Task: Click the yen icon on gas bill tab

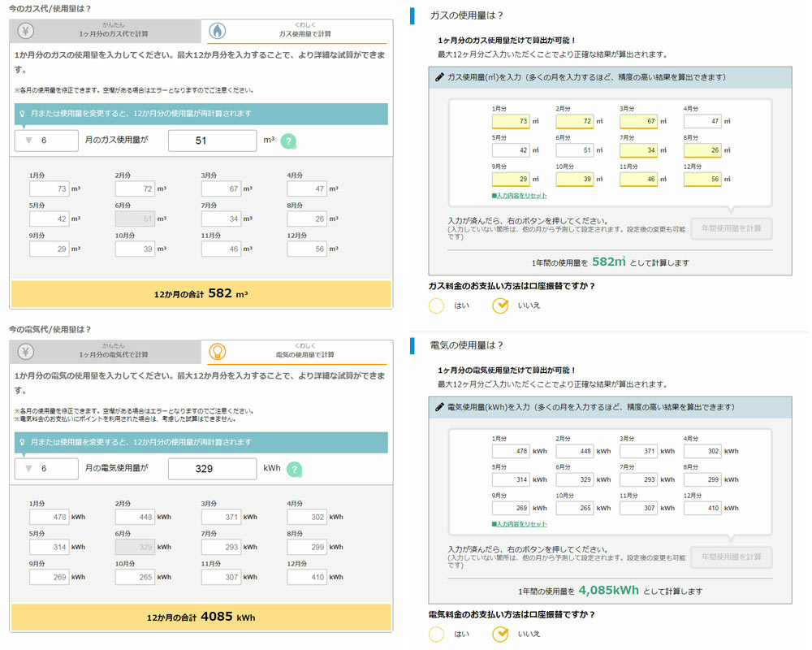Action: (26, 30)
